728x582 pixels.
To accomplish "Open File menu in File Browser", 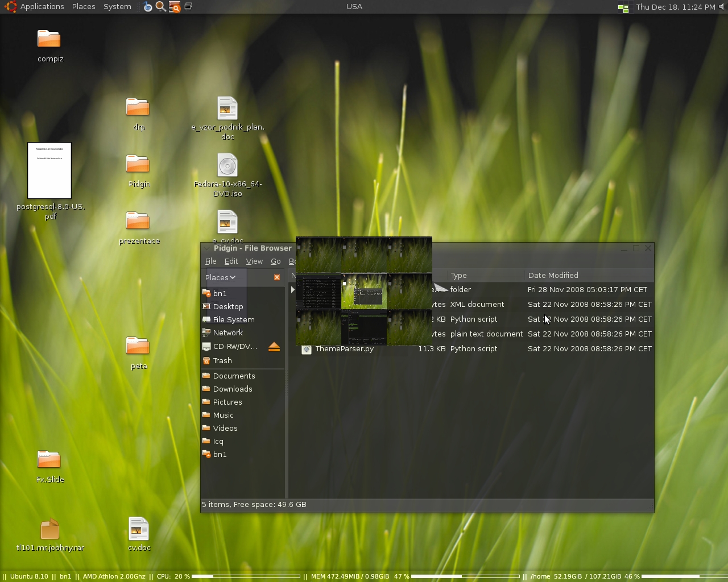I will (x=210, y=261).
